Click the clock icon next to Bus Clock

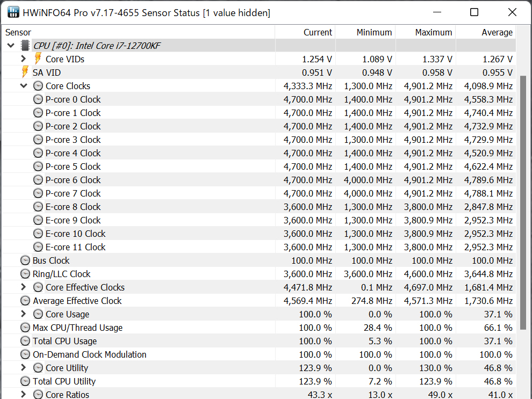pos(25,260)
